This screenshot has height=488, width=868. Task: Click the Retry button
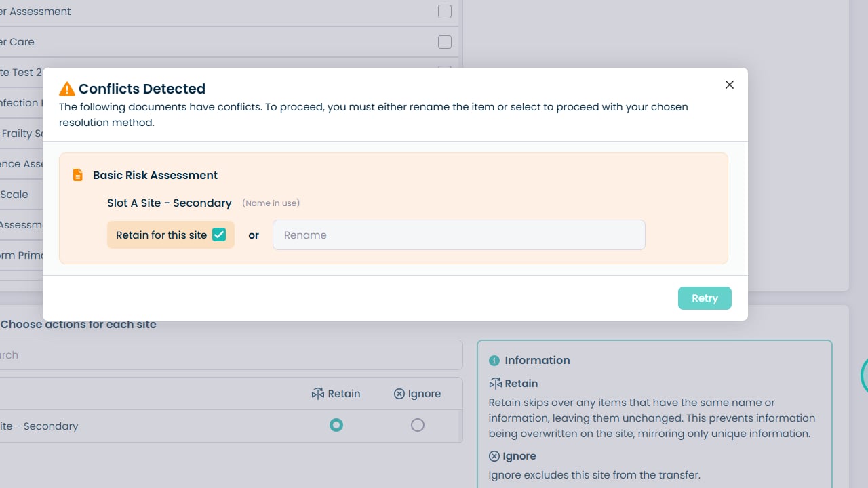705,298
